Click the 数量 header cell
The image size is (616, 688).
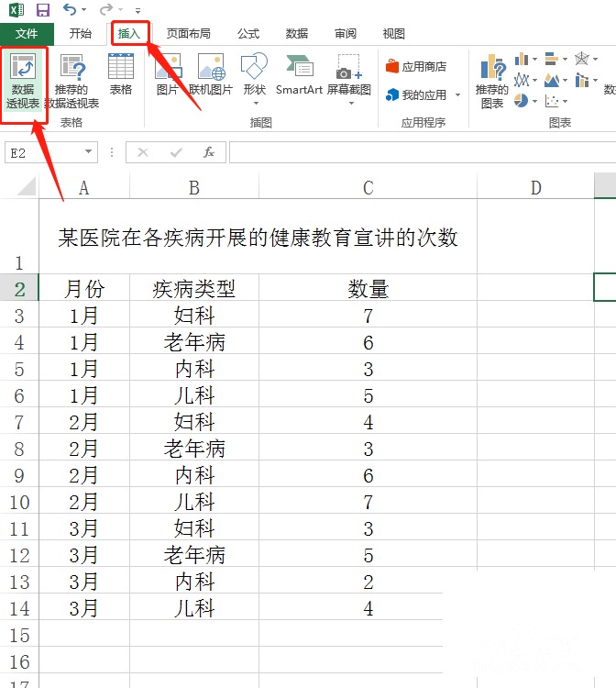pos(368,289)
